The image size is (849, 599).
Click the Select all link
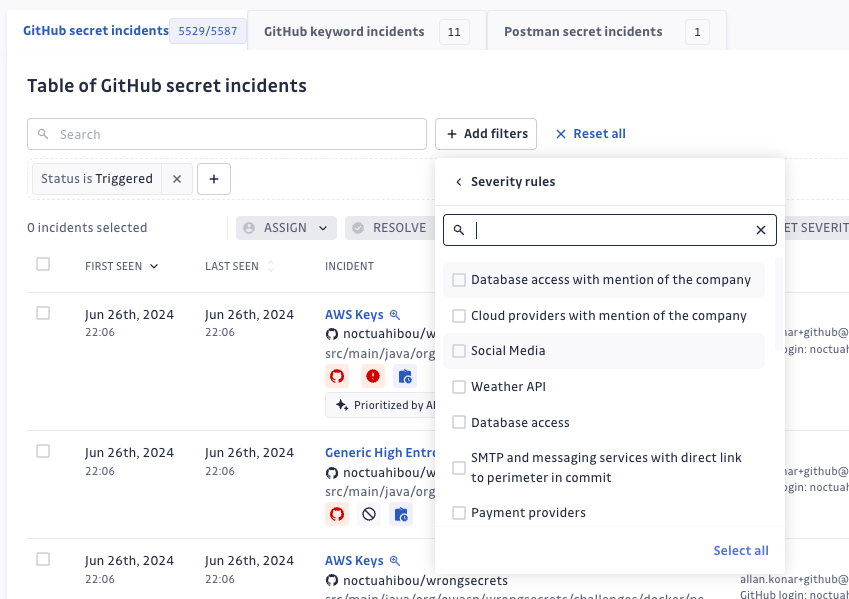pos(741,550)
